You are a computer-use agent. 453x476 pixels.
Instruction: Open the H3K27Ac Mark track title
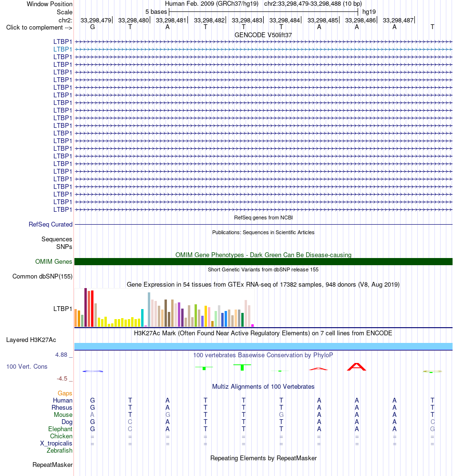click(263, 333)
